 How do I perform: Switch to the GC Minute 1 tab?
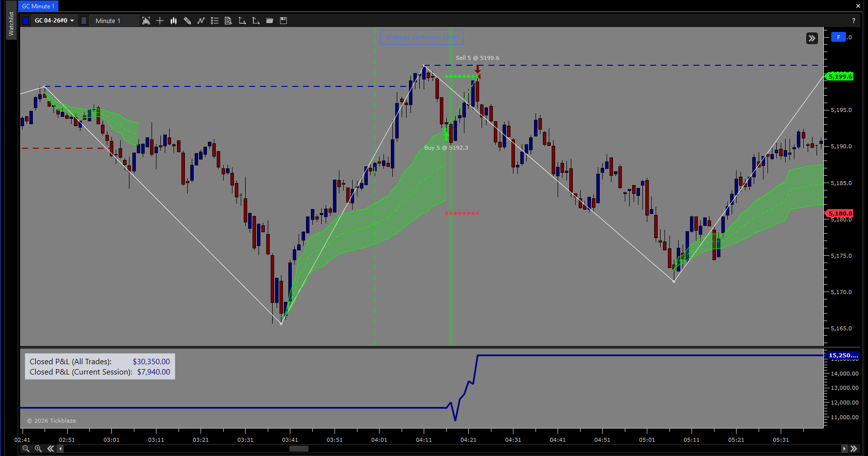pos(38,6)
